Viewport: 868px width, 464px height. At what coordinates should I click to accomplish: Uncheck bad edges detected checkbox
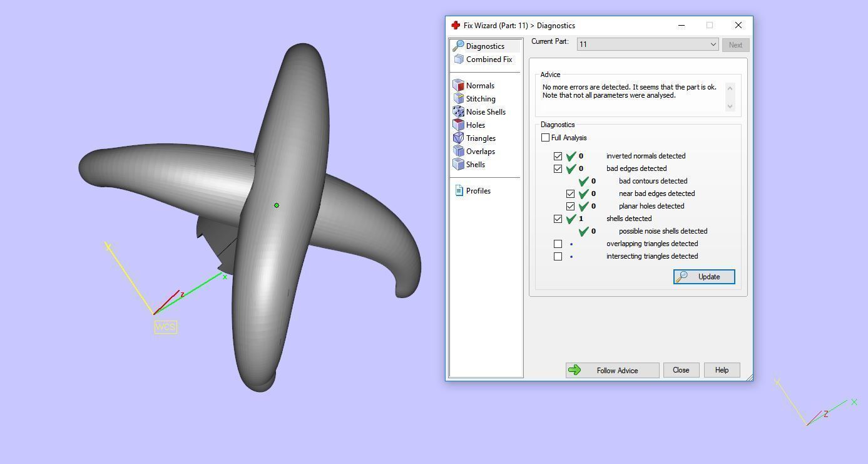pyautogui.click(x=558, y=168)
